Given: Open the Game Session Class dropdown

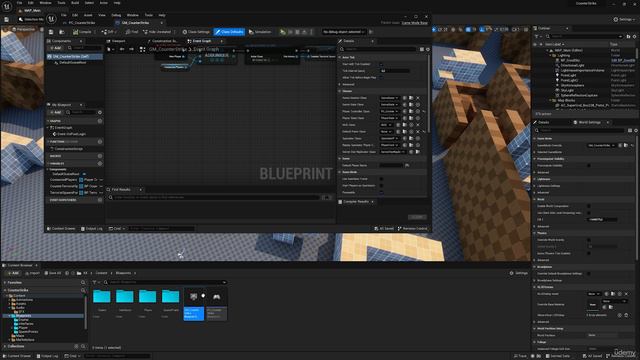Looking at the screenshot, I should coord(389,98).
